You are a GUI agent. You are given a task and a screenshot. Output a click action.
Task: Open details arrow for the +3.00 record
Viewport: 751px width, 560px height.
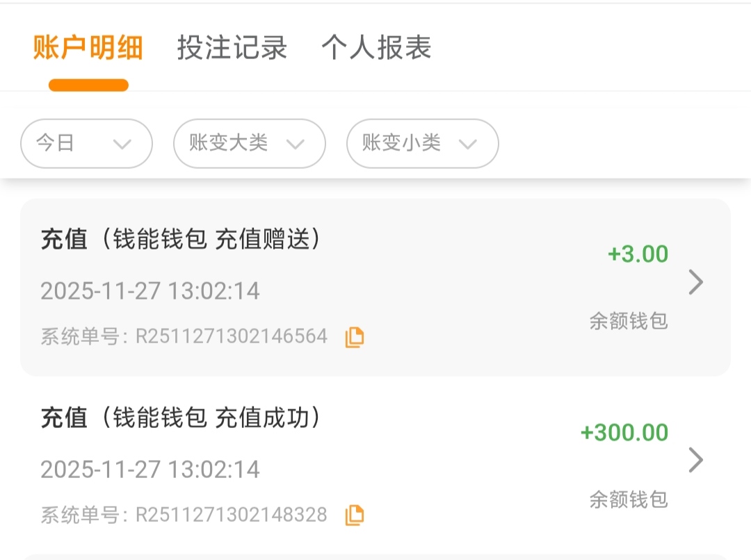tap(695, 282)
